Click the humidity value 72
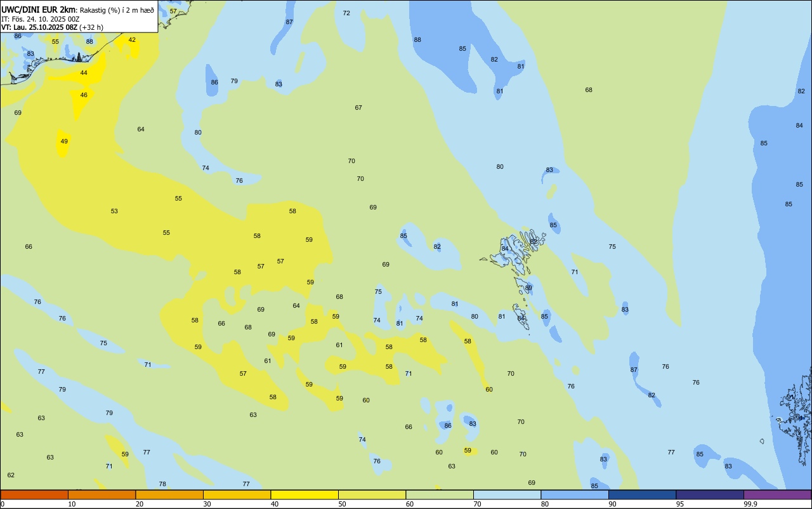This screenshot has width=812, height=509. (346, 13)
